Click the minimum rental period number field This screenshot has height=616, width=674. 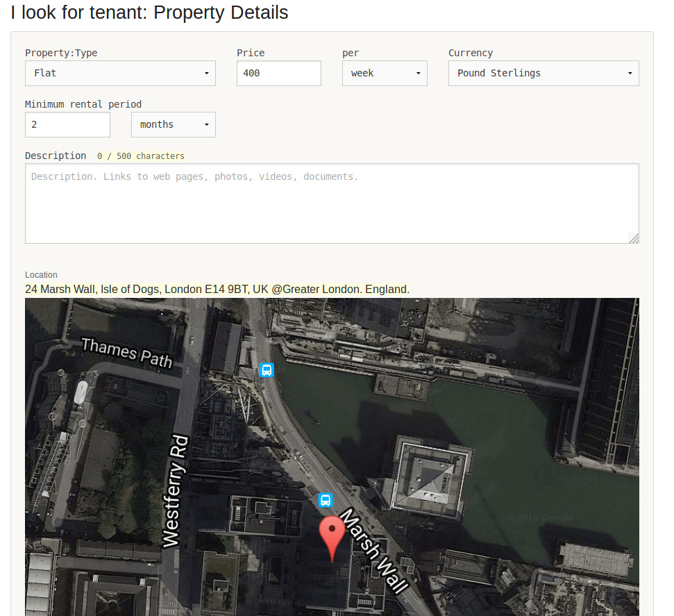pyautogui.click(x=67, y=125)
